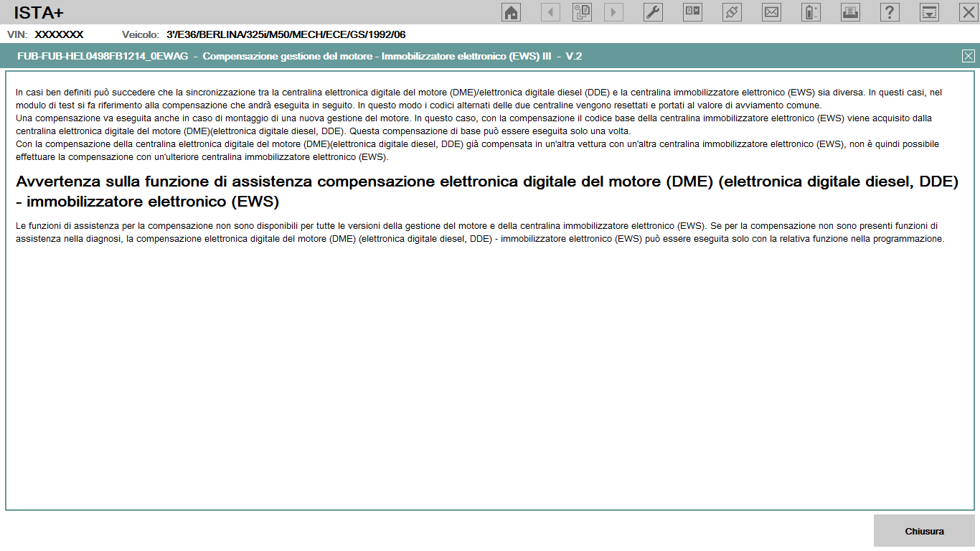The width and height of the screenshot is (980, 551).
Task: Close the EWS III document panel
Action: [968, 56]
